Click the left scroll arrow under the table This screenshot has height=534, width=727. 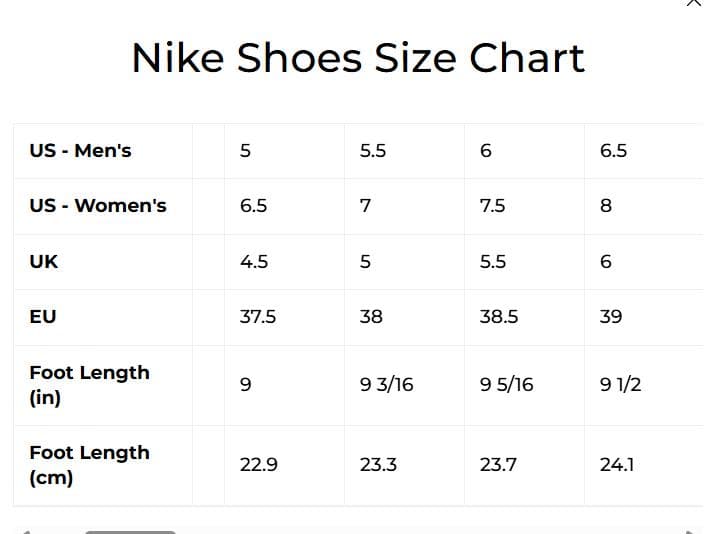click(25, 531)
